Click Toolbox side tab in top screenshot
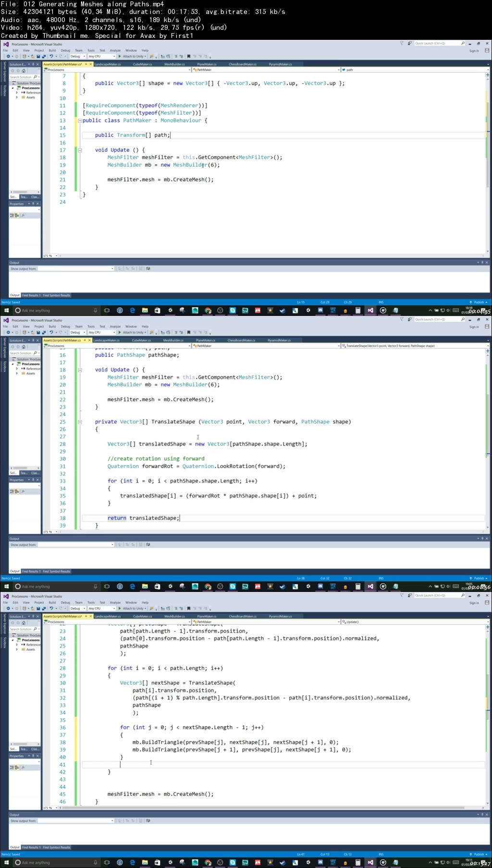492x868 pixels. click(5, 90)
